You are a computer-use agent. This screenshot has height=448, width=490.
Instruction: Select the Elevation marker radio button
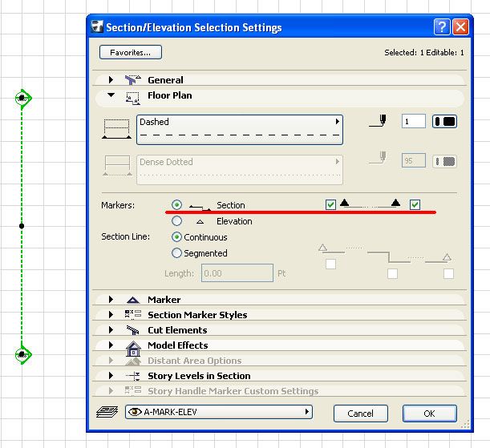(x=176, y=221)
